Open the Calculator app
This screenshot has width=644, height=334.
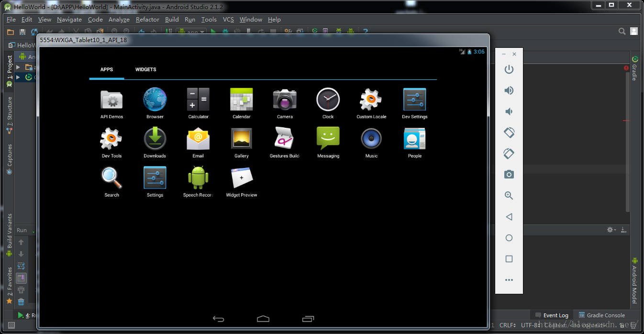(198, 103)
